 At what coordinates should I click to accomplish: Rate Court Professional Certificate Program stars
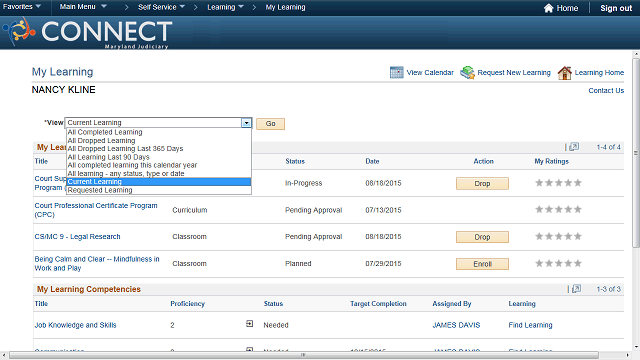tap(558, 209)
